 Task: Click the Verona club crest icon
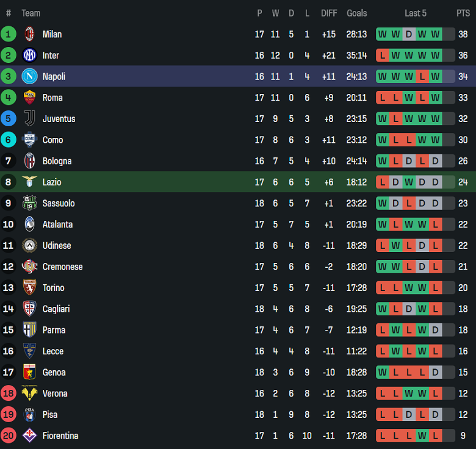[29, 393]
